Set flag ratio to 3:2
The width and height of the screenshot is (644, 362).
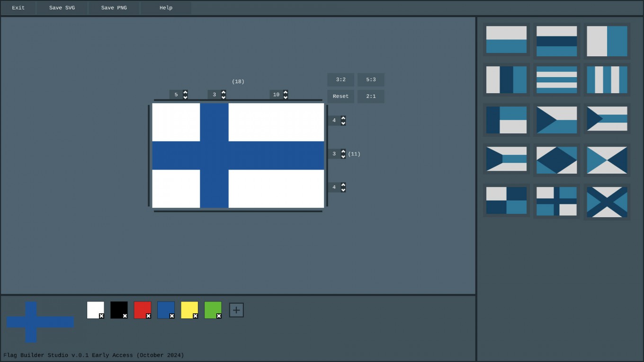pos(340,79)
